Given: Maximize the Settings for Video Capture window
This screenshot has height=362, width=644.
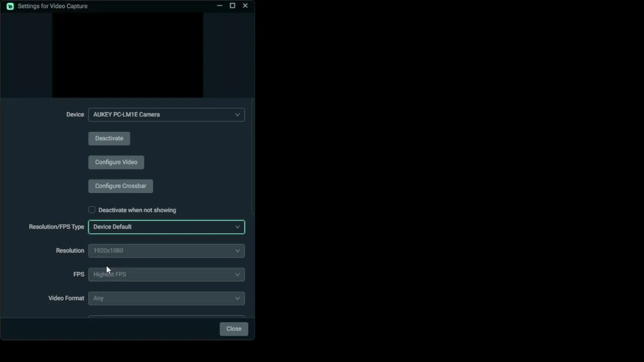Looking at the screenshot, I should click(232, 6).
